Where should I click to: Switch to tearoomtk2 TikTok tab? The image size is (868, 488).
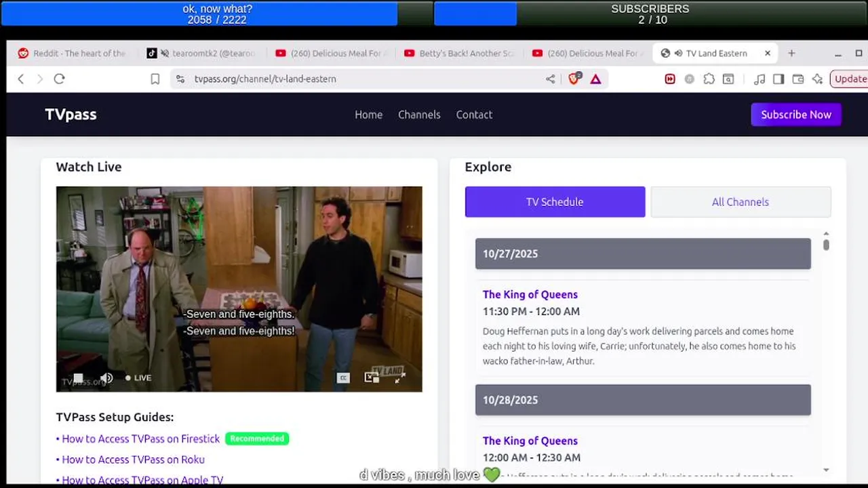point(201,53)
